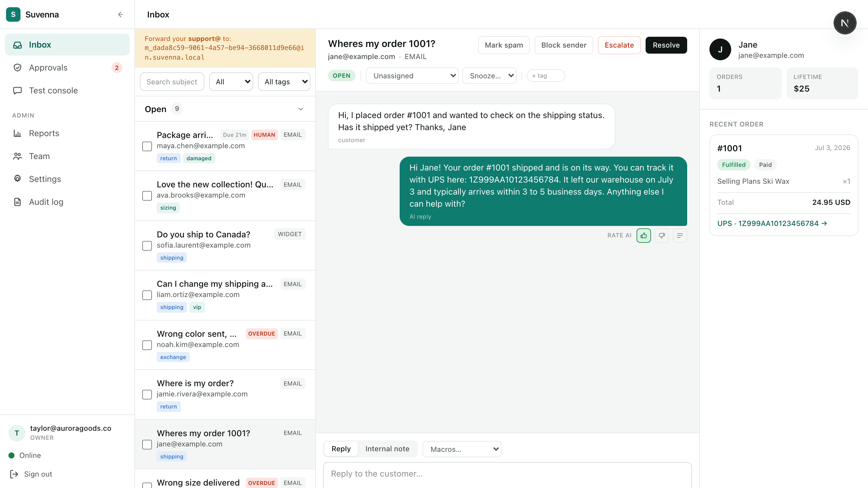Open AI reply feedback notes icon
Screen dimensions: 868x488
point(680,235)
